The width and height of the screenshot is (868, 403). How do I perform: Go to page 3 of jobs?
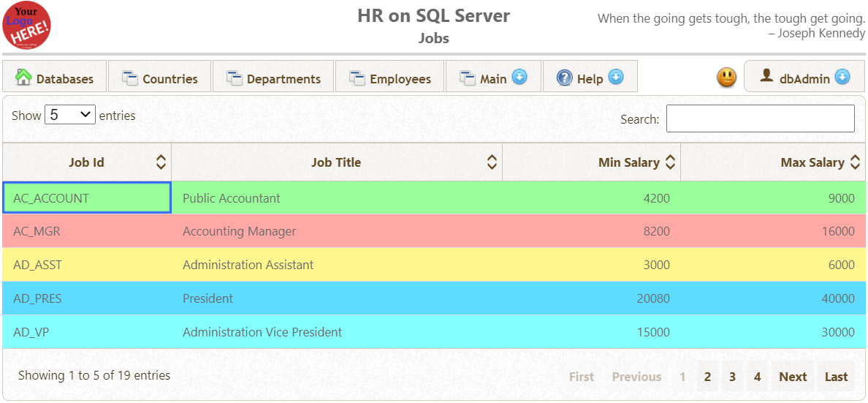[x=732, y=377]
